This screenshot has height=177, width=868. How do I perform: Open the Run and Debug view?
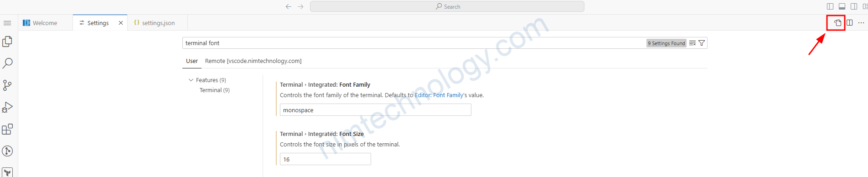pyautogui.click(x=7, y=107)
